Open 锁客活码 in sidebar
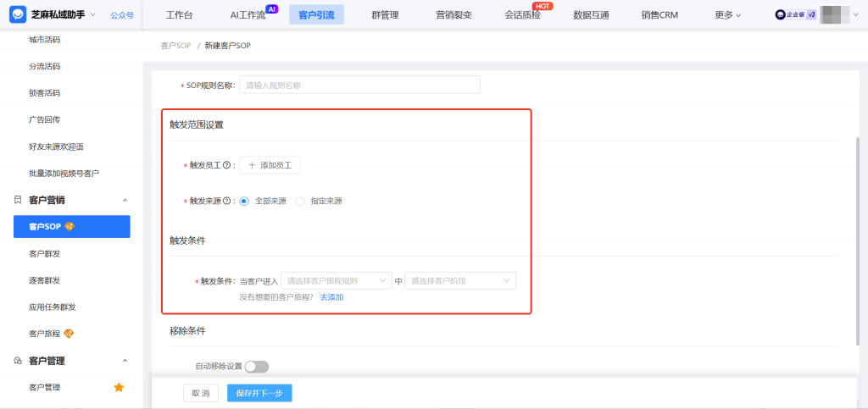The image size is (868, 409). tap(44, 93)
